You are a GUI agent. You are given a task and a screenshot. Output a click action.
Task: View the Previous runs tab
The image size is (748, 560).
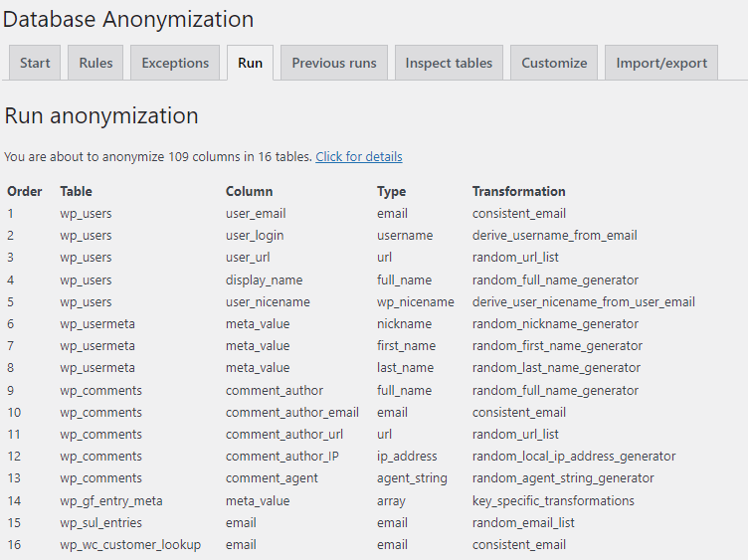coord(334,63)
